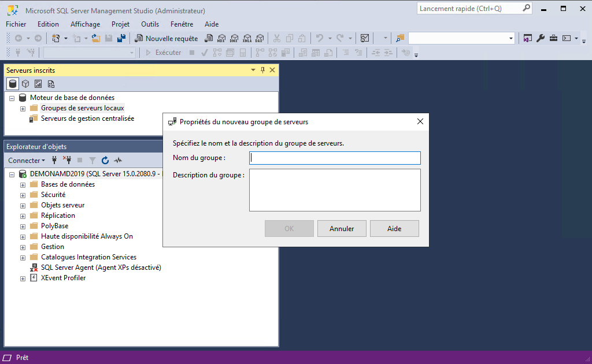
Task: Select SQL Server Agent node
Action: click(101, 268)
